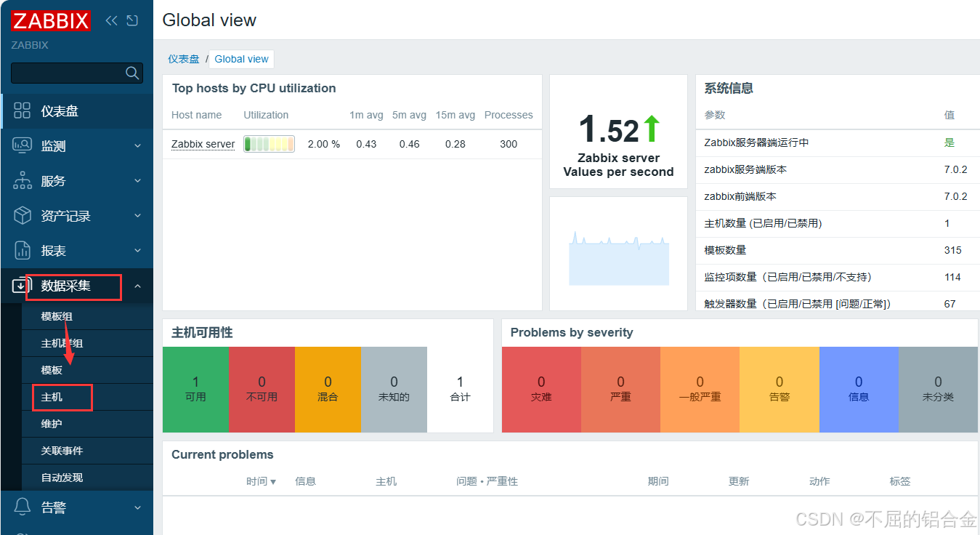This screenshot has width=980, height=535.
Task: Click the 模板数量 value 315
Action: (x=952, y=250)
